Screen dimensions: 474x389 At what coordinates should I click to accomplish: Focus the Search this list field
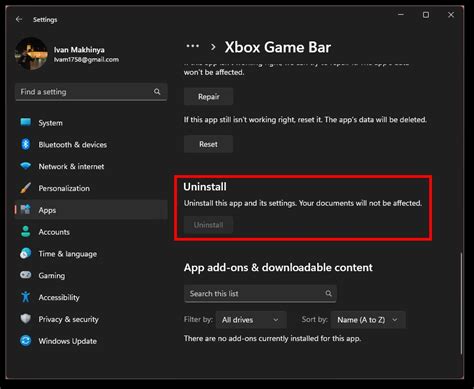point(260,294)
